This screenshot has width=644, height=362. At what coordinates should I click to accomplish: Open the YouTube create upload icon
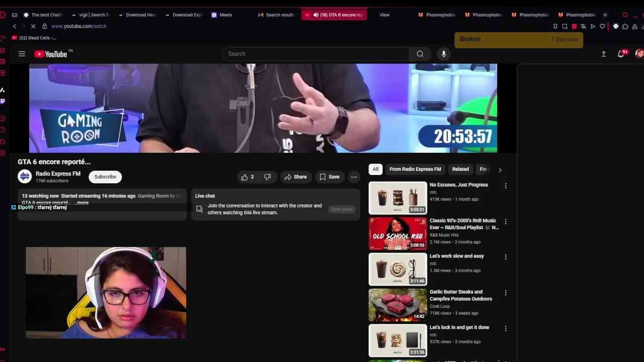click(x=604, y=54)
